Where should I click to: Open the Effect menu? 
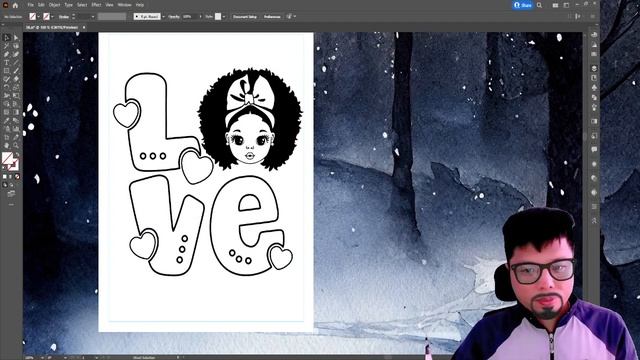96,5
